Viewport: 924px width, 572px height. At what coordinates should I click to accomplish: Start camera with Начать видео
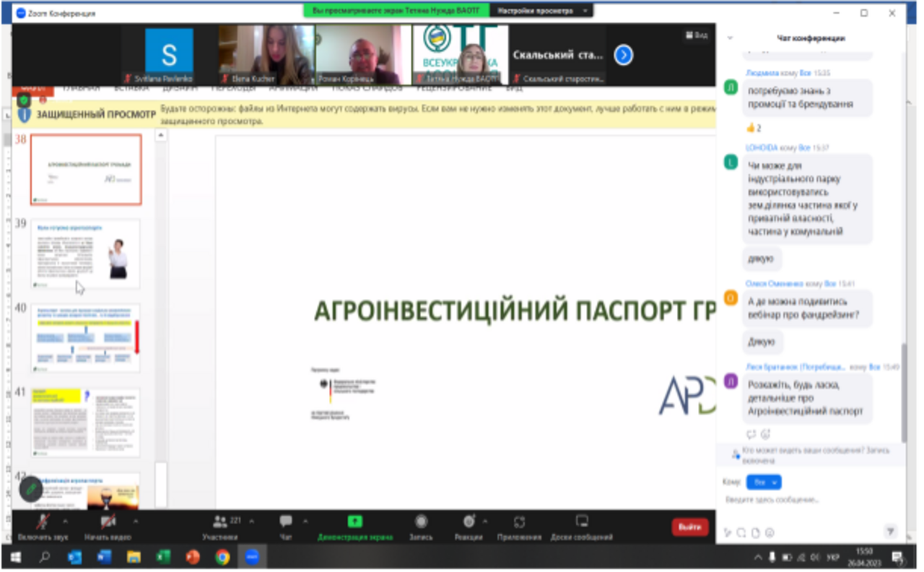click(x=108, y=521)
